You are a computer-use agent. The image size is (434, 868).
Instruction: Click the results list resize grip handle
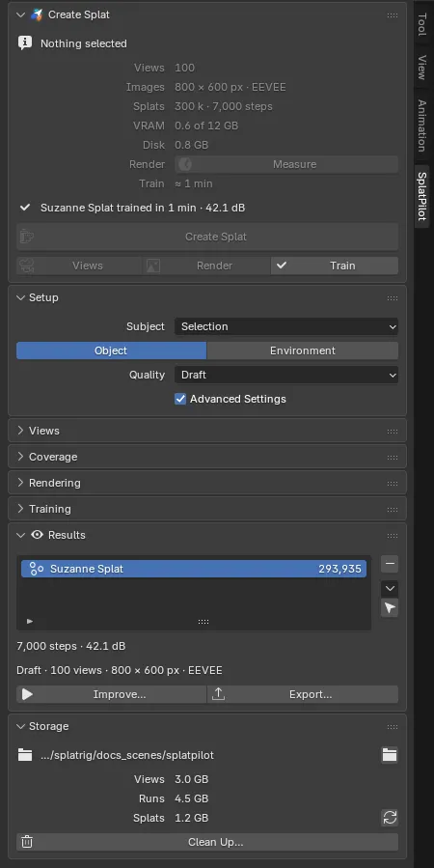click(x=203, y=622)
